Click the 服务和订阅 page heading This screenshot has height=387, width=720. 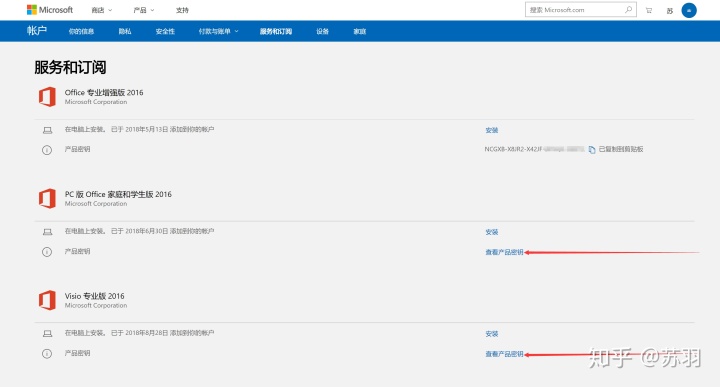click(70, 67)
